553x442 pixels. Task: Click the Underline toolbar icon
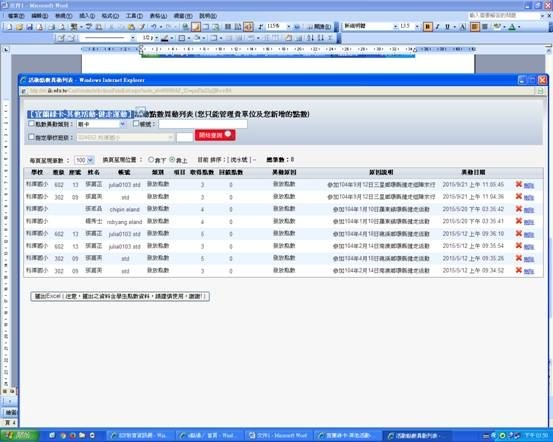click(447, 26)
